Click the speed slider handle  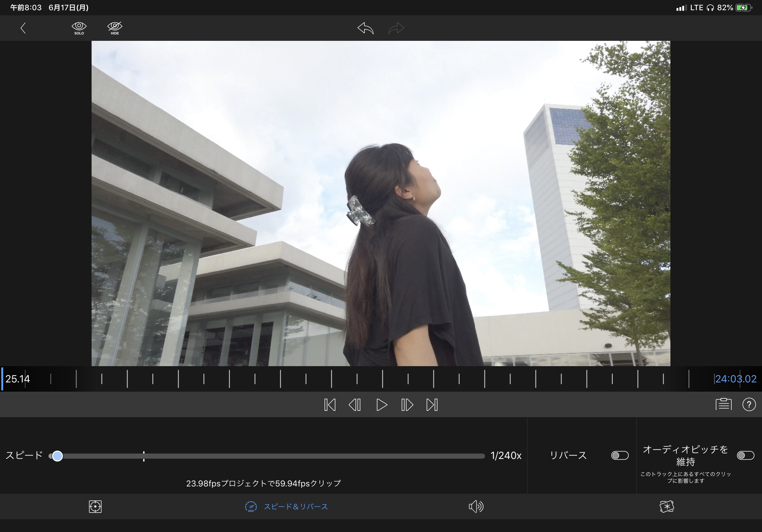pos(57,456)
